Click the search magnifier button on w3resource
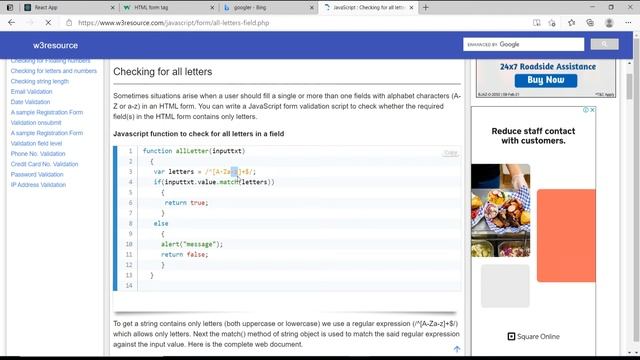 click(x=604, y=44)
